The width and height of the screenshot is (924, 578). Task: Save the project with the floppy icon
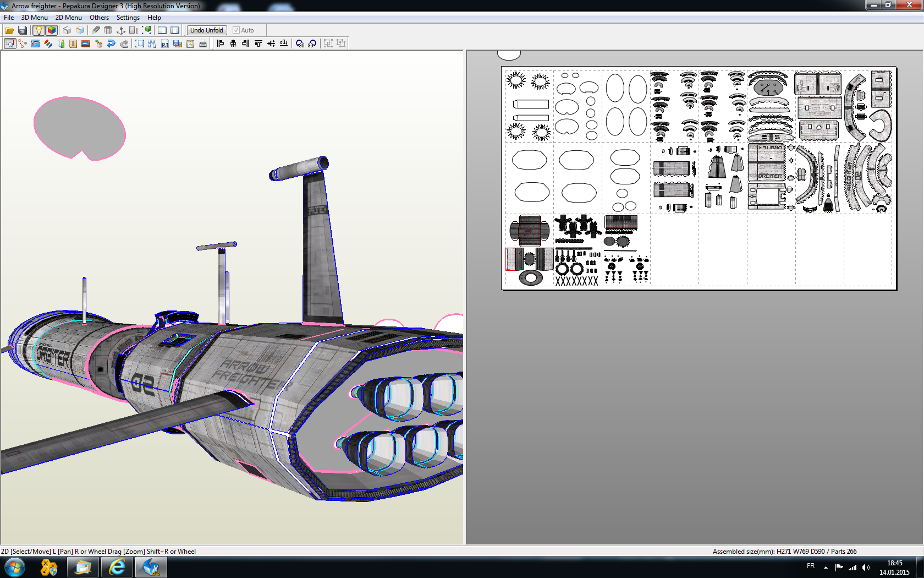23,30
